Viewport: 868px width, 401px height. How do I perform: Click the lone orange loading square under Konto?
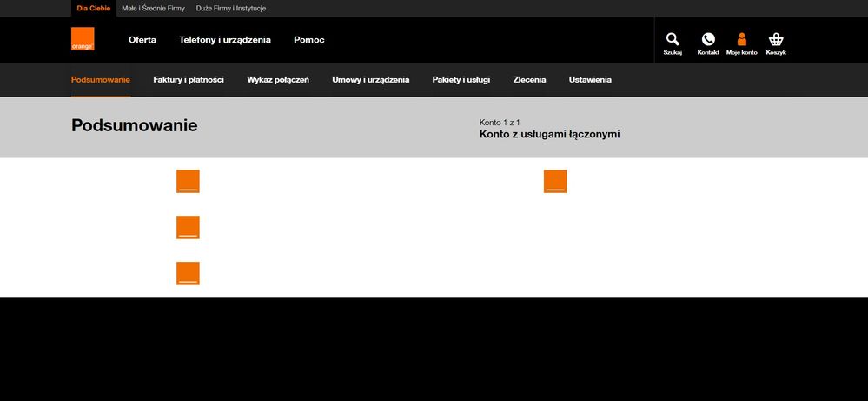[554, 181]
